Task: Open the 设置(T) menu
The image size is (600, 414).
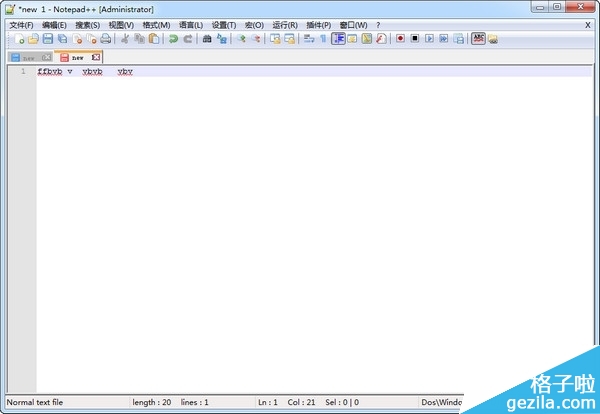Action: pos(224,24)
